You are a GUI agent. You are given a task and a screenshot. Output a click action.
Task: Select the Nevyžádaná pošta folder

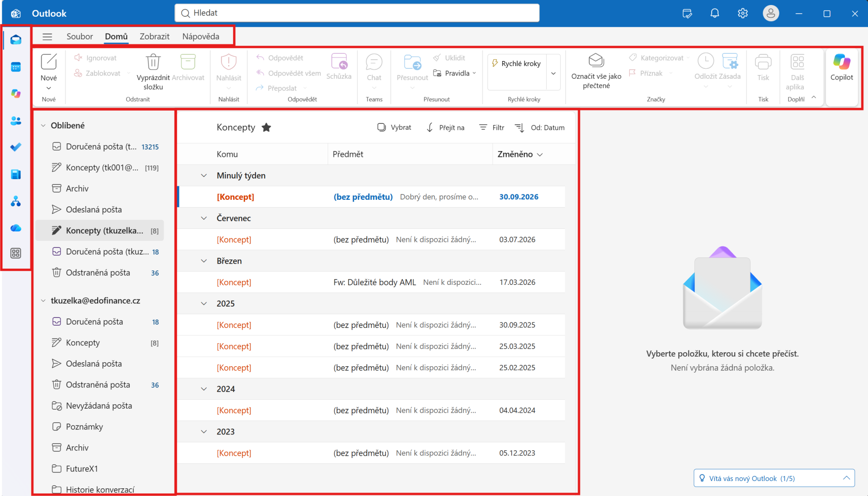[x=100, y=406]
